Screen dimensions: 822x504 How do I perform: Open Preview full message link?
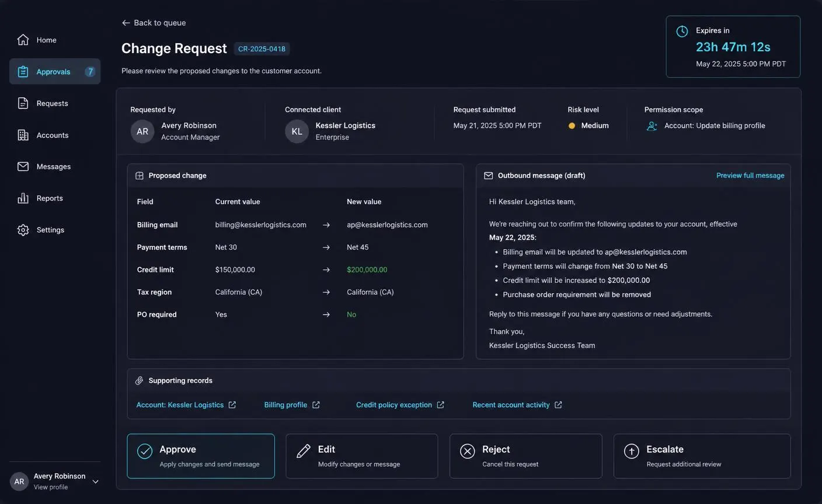click(750, 176)
